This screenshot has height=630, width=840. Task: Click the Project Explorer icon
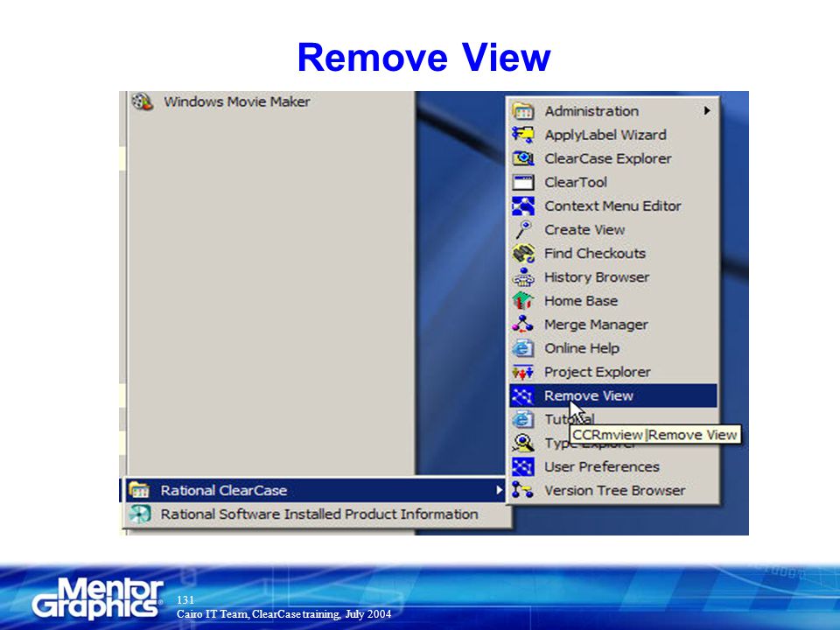click(x=523, y=372)
